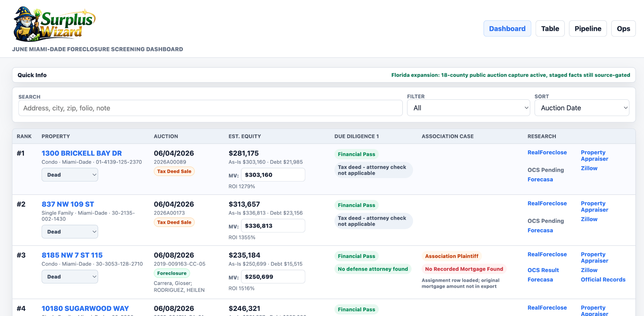Screen dimensions: 644x316
Task: Open RealForeclose link for rank #3
Action: coord(547,254)
